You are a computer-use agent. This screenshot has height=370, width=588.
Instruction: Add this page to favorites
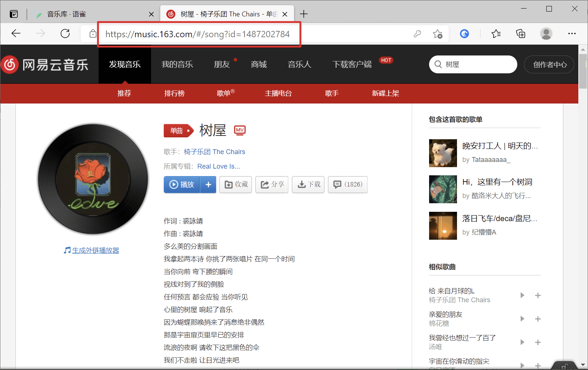438,34
